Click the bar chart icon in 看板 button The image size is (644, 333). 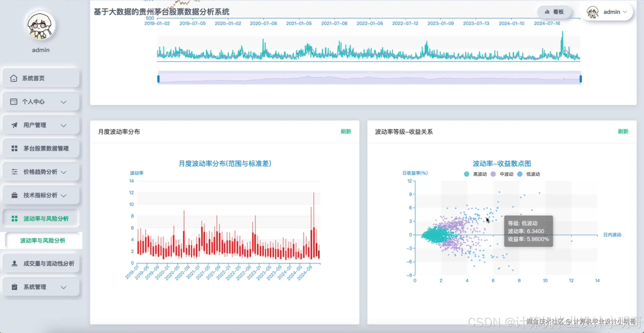(x=547, y=12)
